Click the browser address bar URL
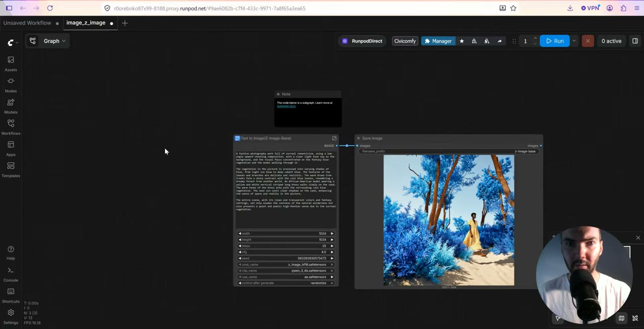 (x=209, y=9)
